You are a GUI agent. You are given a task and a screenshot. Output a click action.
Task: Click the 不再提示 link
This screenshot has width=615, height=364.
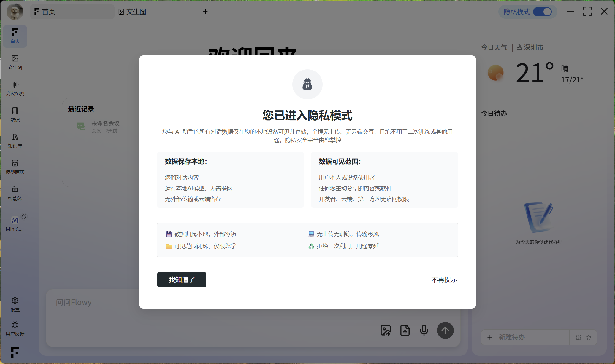(x=444, y=280)
